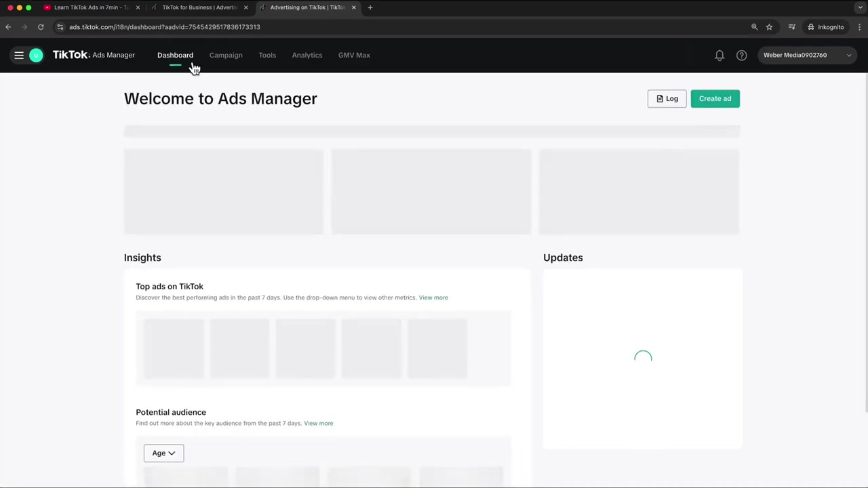Reload the page
Image resolution: width=868 pixels, height=488 pixels.
(x=41, y=27)
